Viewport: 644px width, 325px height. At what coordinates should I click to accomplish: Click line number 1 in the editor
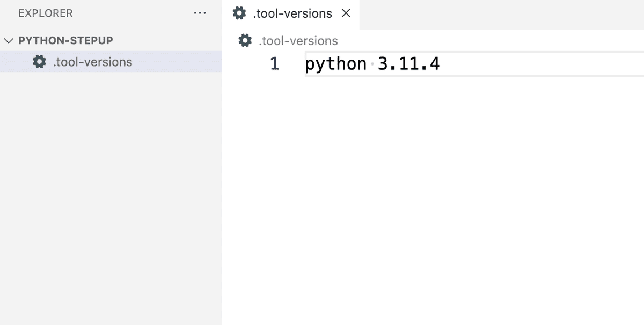click(274, 63)
